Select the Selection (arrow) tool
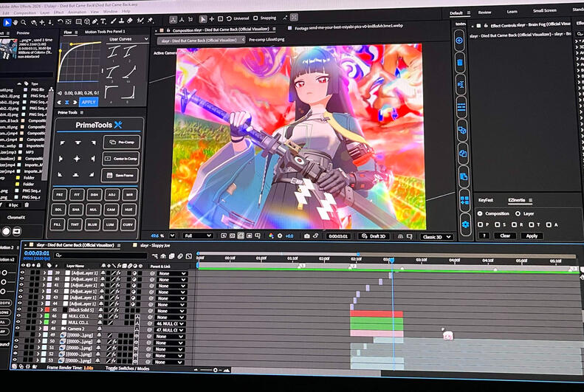 point(7,23)
